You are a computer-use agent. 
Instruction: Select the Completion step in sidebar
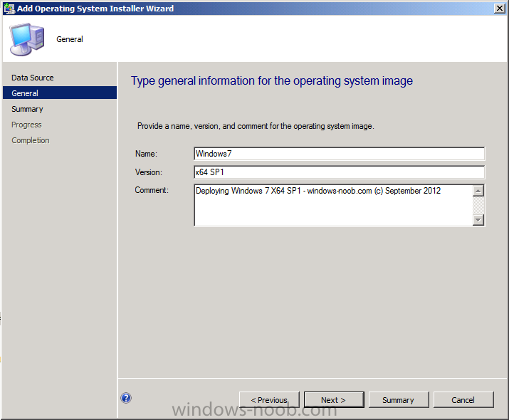(31, 140)
